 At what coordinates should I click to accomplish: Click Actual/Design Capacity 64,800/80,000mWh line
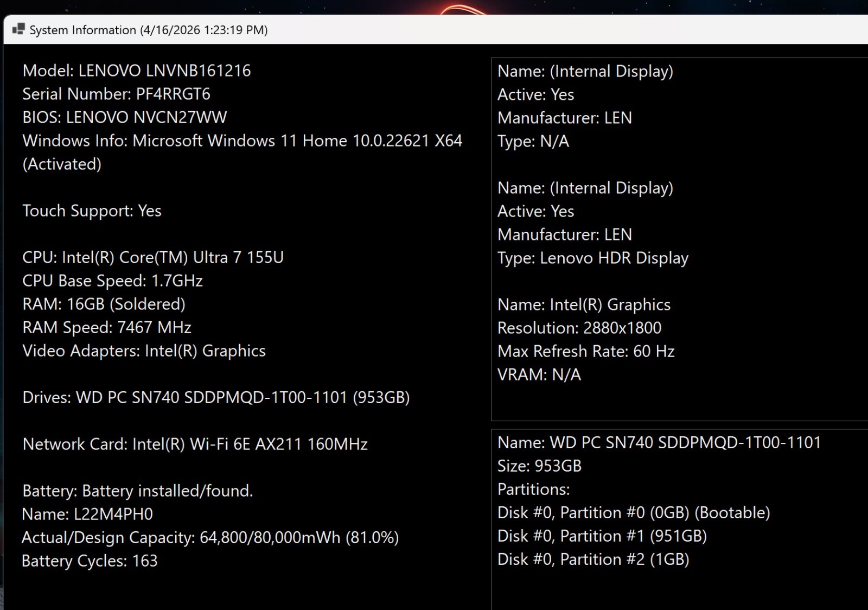210,537
